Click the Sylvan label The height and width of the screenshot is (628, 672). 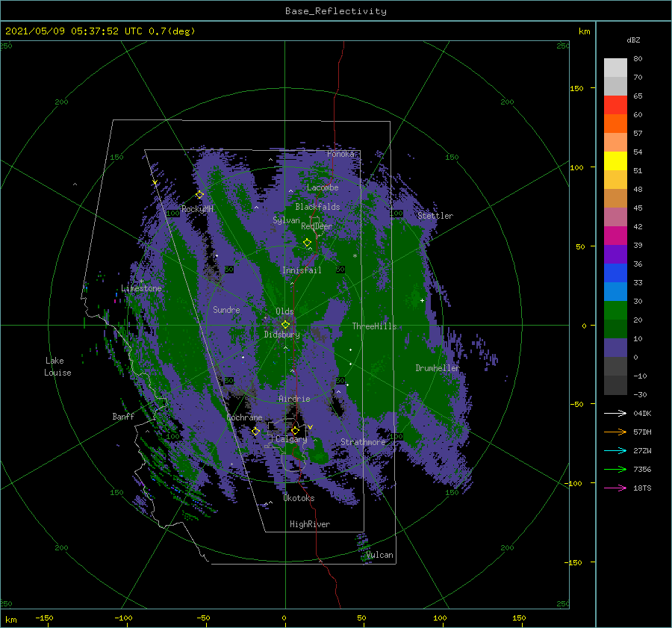(286, 220)
